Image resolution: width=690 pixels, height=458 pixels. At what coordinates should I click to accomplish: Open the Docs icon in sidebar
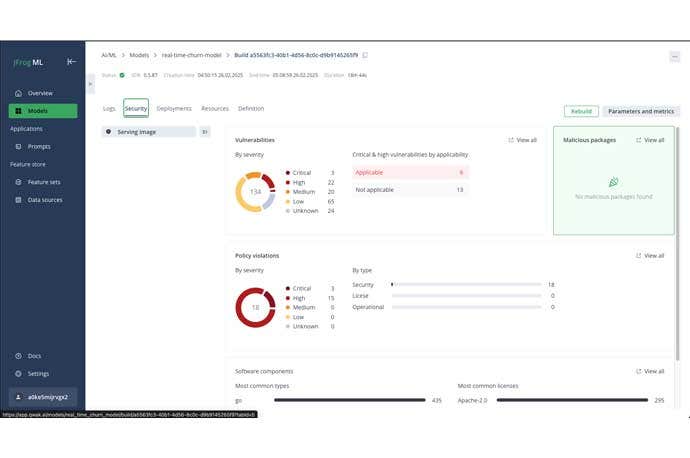19,356
